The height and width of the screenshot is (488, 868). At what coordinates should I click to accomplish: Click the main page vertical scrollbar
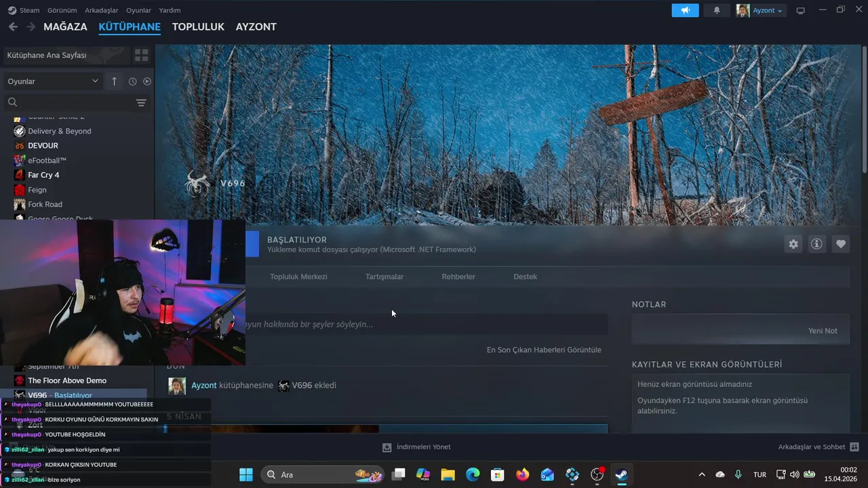point(864,108)
